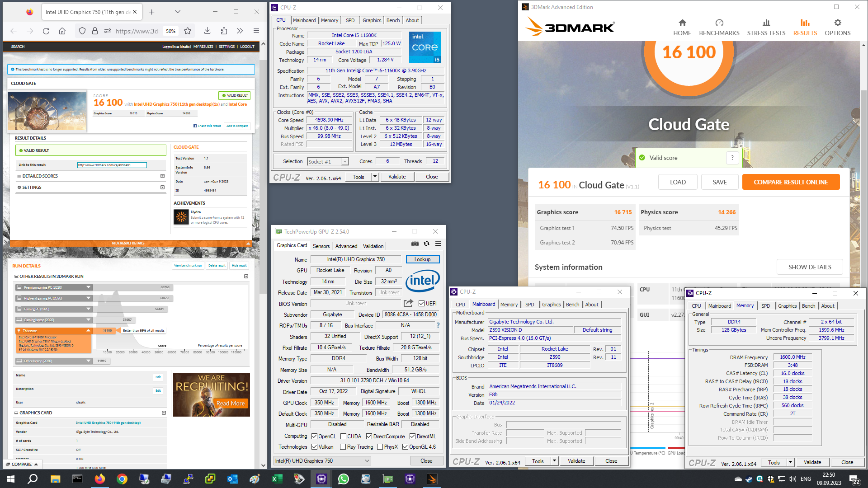Open 3DMark RESULTS section

pos(805,28)
